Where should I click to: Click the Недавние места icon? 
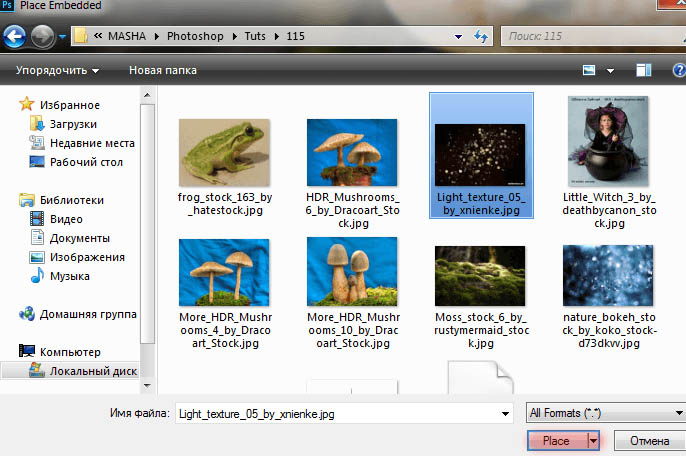(37, 142)
